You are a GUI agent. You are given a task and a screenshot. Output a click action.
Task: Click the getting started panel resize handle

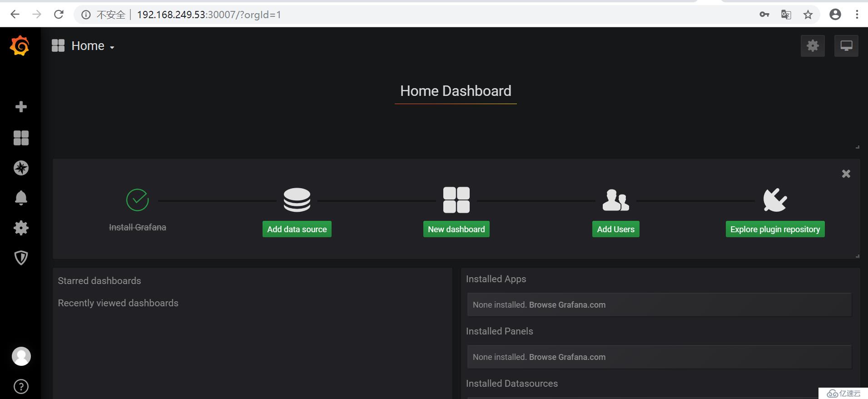(x=858, y=256)
